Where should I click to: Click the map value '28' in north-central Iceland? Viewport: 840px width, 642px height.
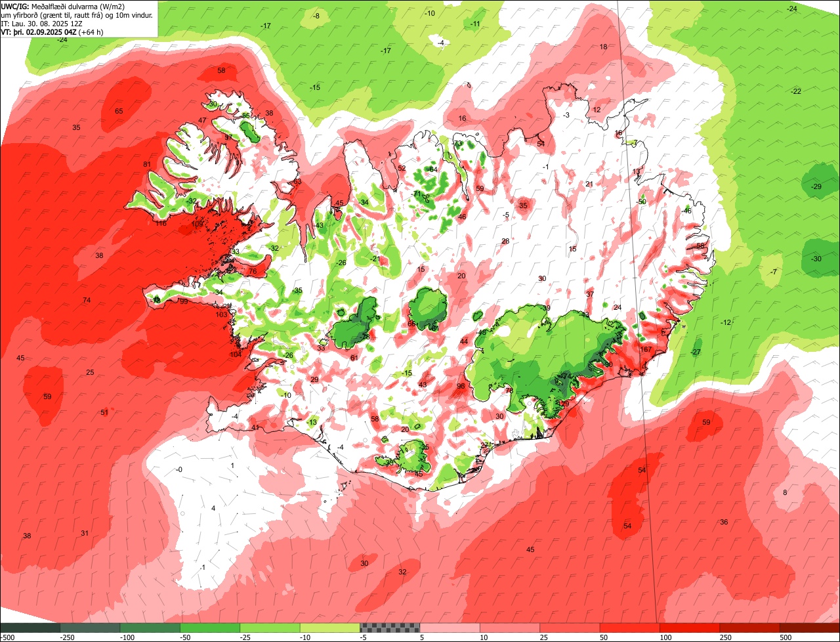coord(505,241)
